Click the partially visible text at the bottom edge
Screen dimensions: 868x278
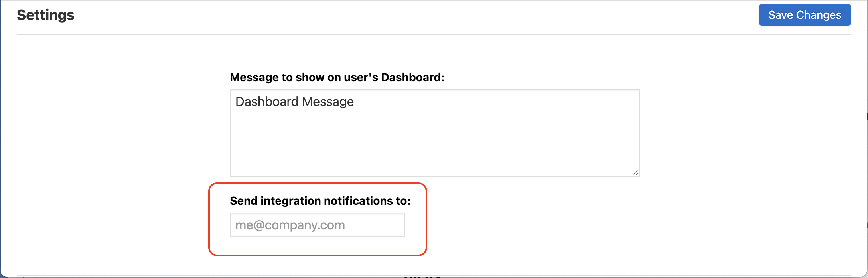[x=422, y=276]
